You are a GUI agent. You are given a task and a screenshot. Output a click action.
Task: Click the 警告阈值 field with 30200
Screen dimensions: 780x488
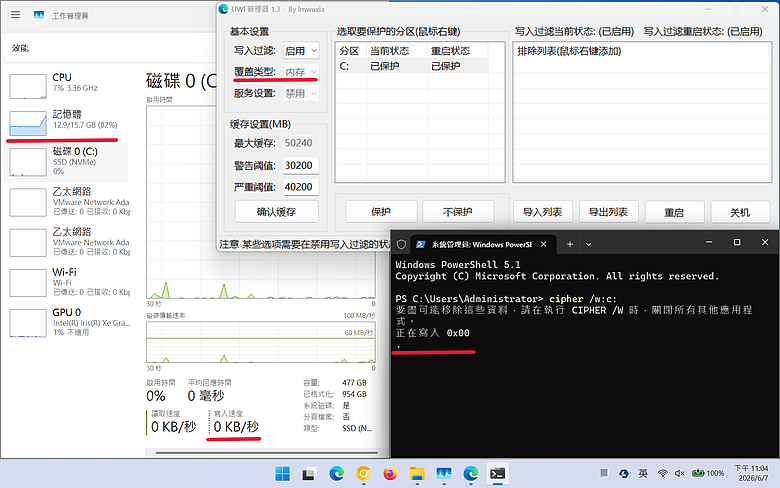click(x=300, y=165)
